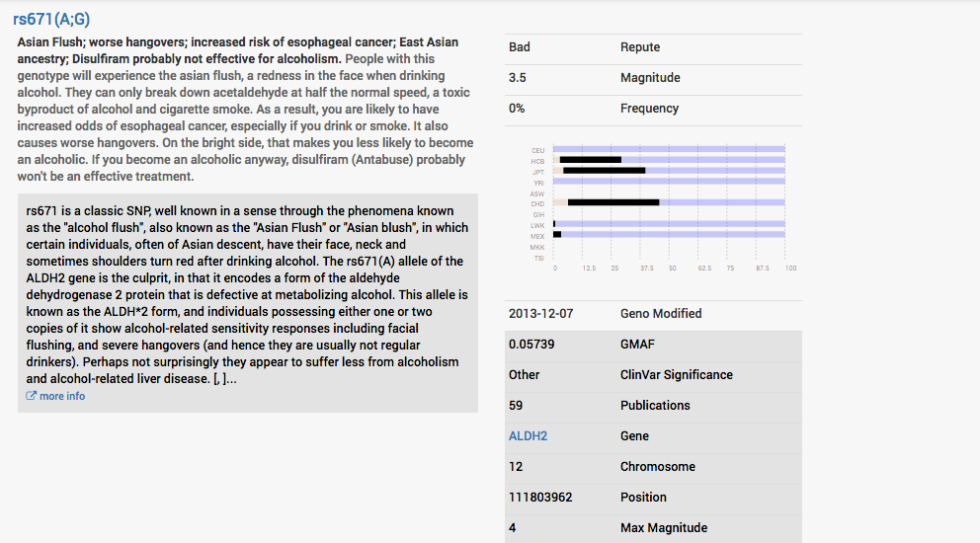Click the 'TSI' population label in the chart
This screenshot has height=543, width=980.
[538, 258]
